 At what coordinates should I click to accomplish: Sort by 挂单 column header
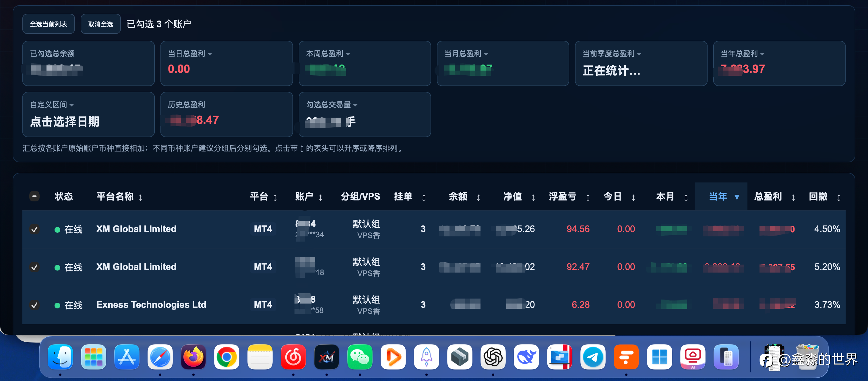pyautogui.click(x=410, y=197)
